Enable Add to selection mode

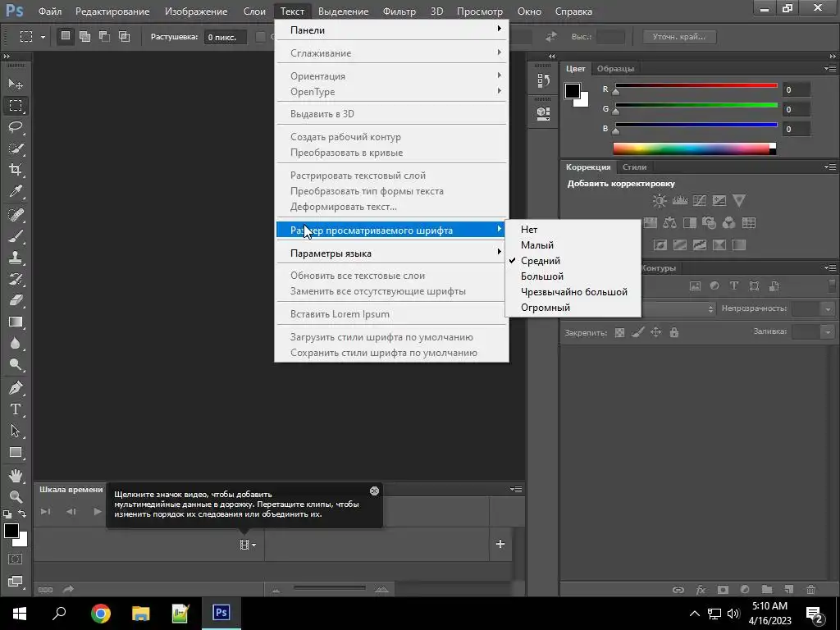point(84,36)
